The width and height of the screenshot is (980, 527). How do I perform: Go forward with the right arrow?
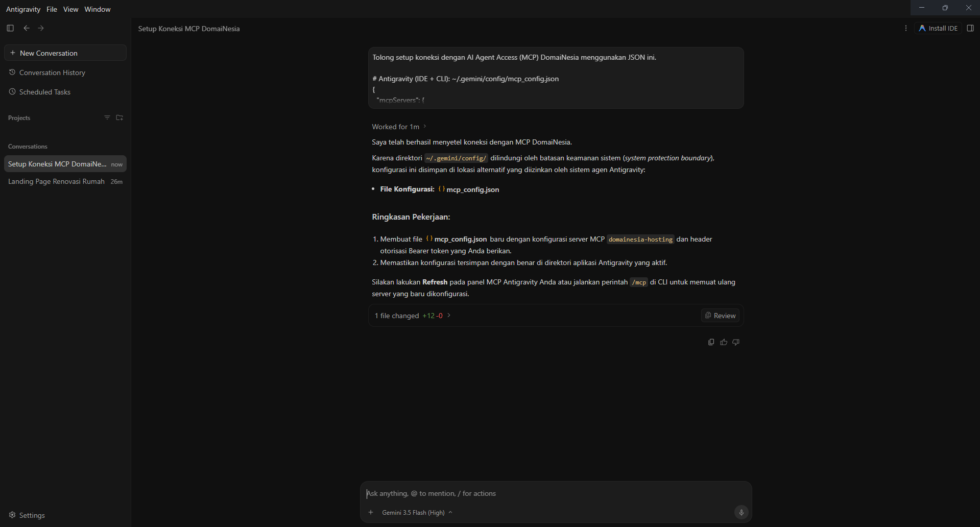tap(41, 28)
